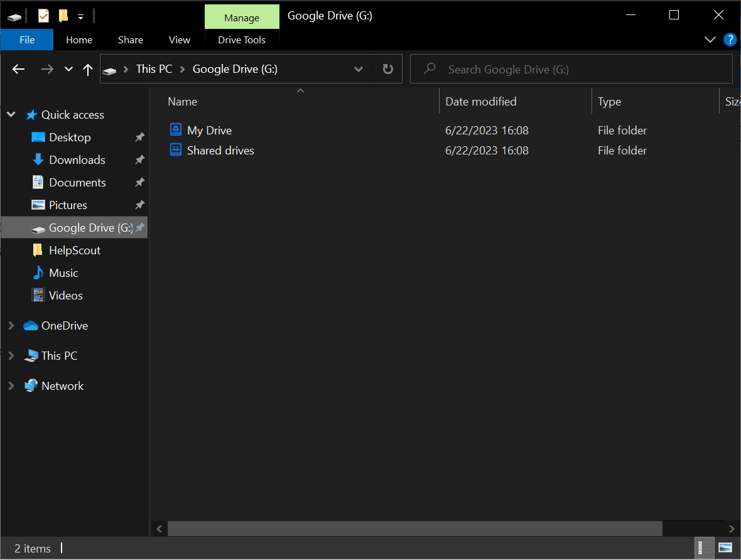Switch to Details view layout icon

(705, 547)
